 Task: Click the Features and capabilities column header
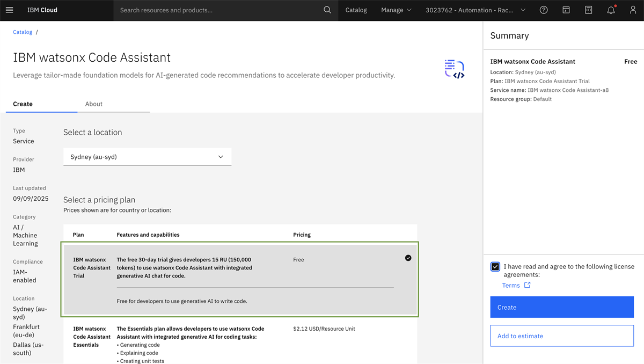(x=148, y=235)
